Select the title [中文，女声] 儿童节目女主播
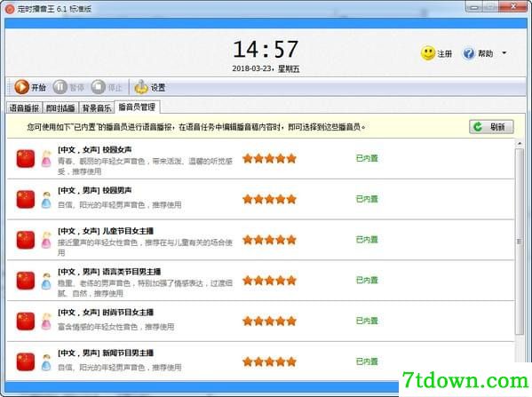 click(106, 231)
